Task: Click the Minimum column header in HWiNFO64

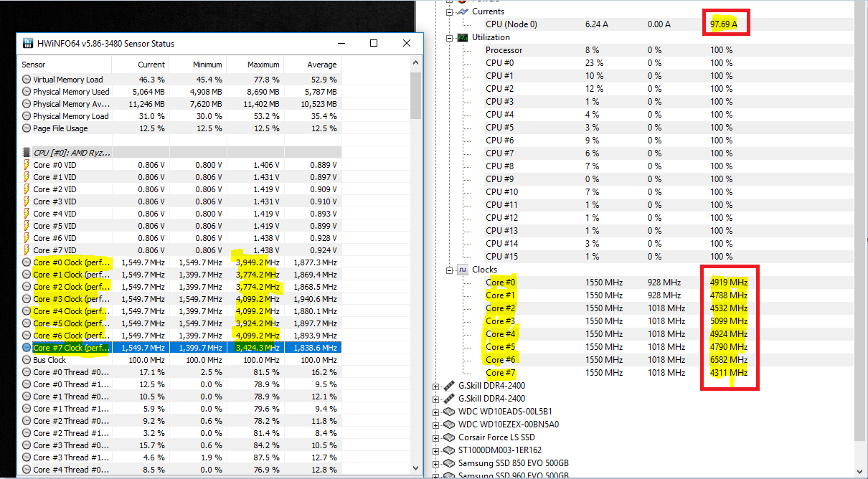Action: [x=198, y=65]
